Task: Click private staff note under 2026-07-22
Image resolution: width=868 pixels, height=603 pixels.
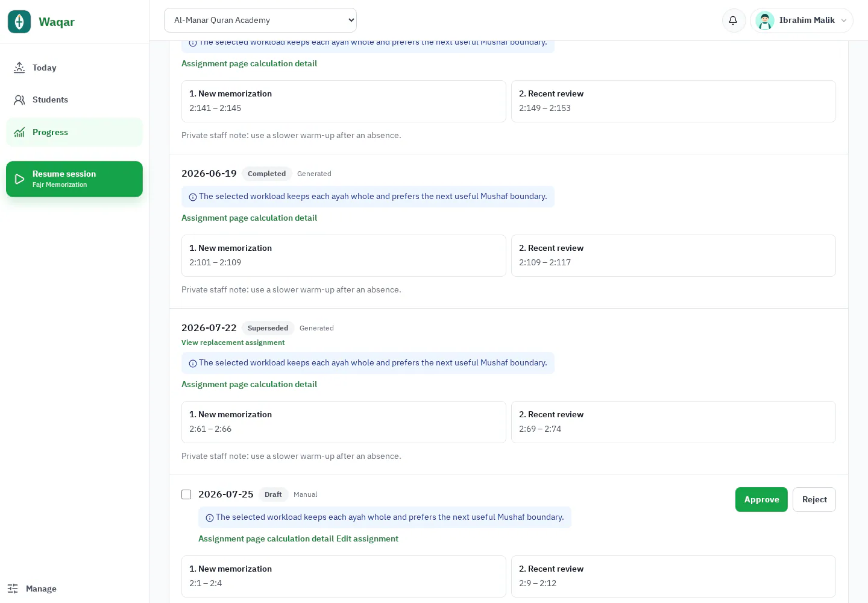Action: point(291,456)
